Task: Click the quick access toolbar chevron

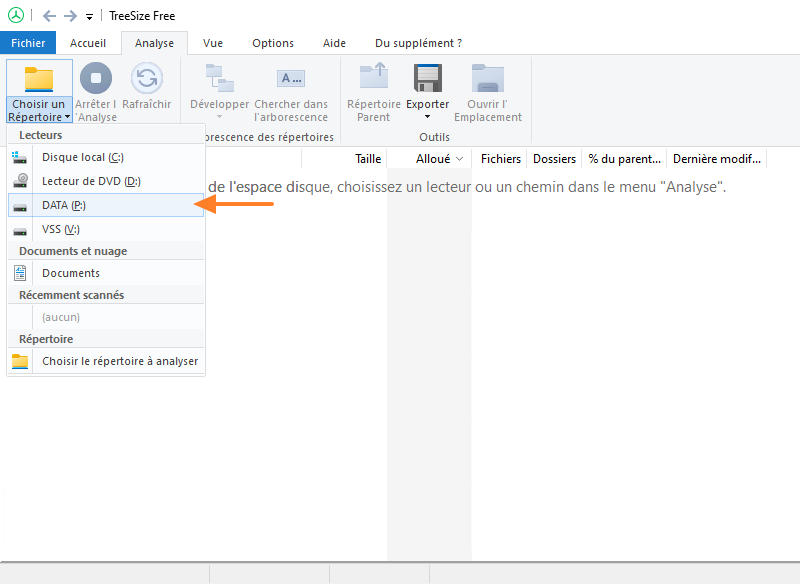Action: [x=87, y=15]
